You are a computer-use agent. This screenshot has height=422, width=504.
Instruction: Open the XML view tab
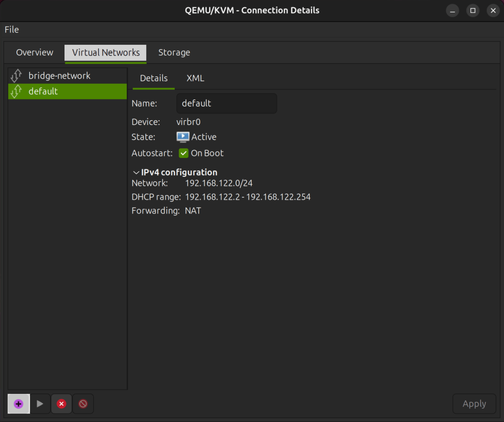click(195, 78)
